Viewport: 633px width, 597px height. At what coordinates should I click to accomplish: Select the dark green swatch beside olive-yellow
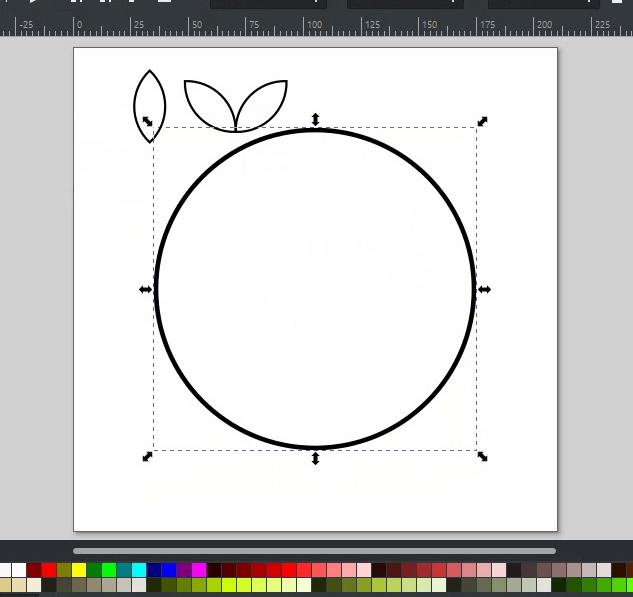pos(94,570)
